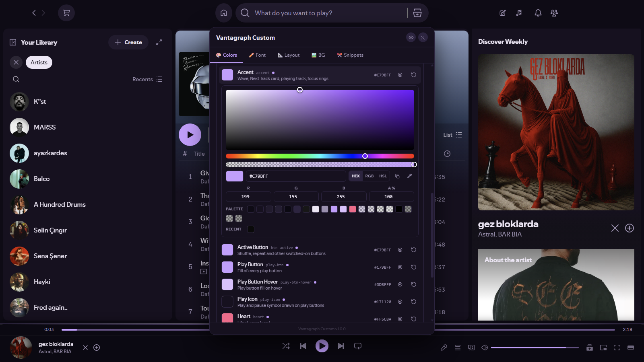Switch to the Font tab
Image resolution: width=644 pixels, height=362 pixels.
click(x=257, y=55)
